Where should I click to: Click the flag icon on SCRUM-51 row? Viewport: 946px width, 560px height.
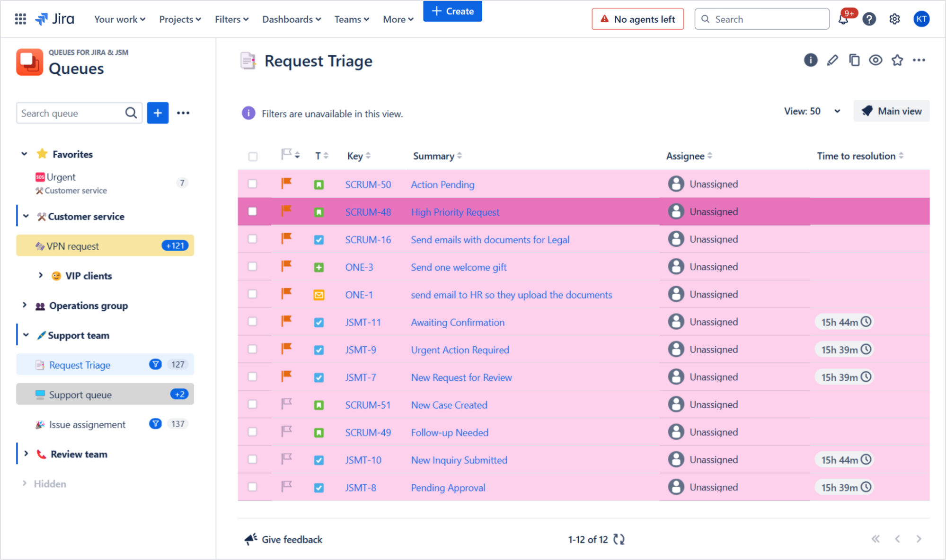coord(286,404)
